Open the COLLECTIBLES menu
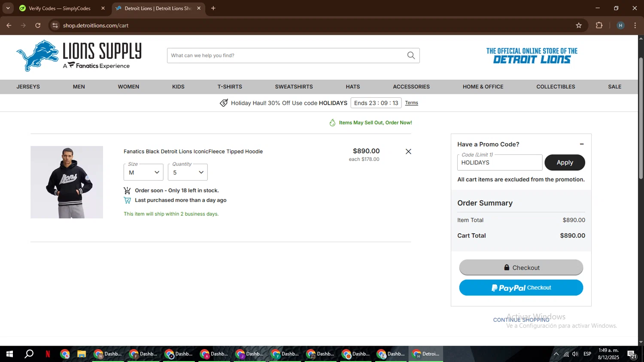Viewport: 644px width, 362px height. pyautogui.click(x=556, y=87)
